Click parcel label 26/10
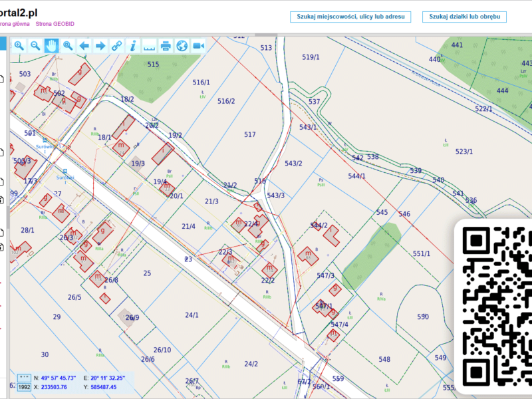 pyautogui.click(x=162, y=350)
